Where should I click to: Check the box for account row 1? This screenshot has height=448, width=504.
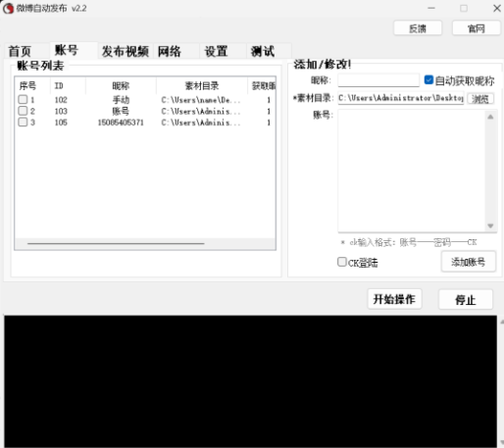pos(23,99)
